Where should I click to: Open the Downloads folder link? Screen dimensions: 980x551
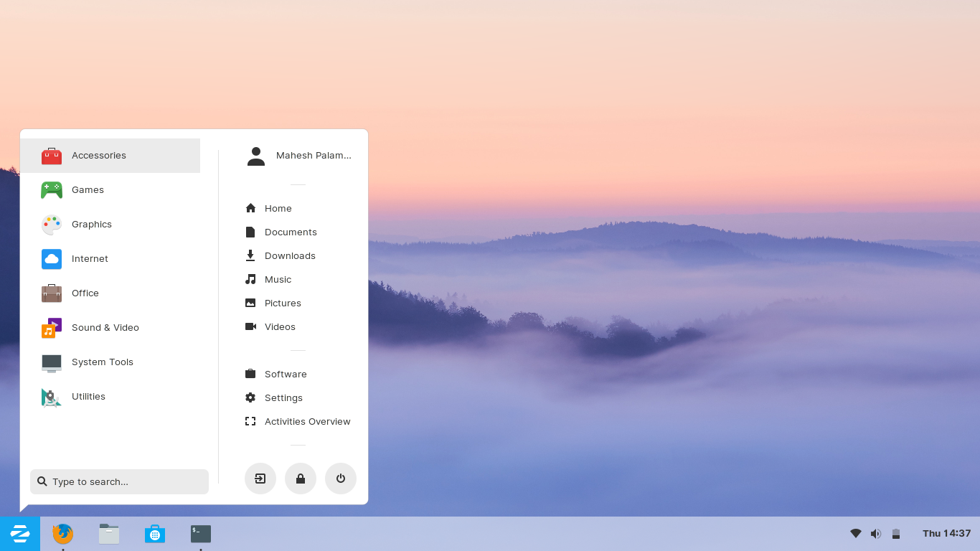290,256
